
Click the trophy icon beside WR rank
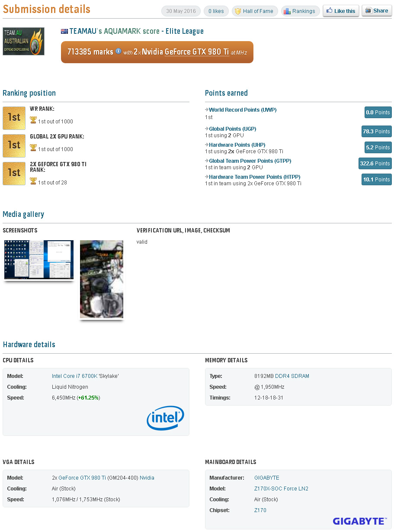pyautogui.click(x=33, y=120)
